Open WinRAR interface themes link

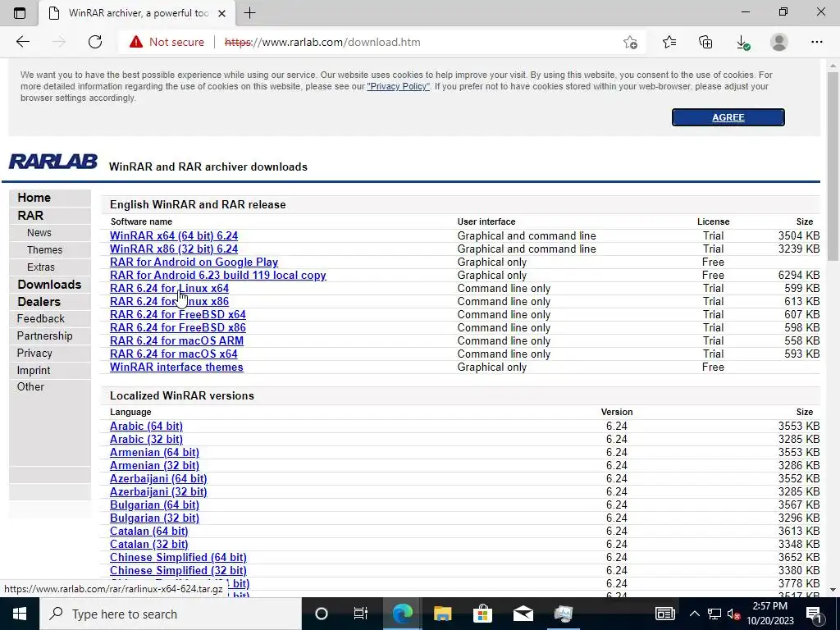(x=176, y=367)
